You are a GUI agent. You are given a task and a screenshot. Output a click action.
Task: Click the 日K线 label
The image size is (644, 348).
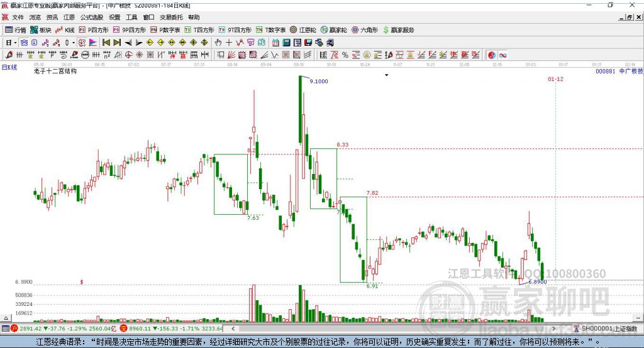tap(9, 67)
